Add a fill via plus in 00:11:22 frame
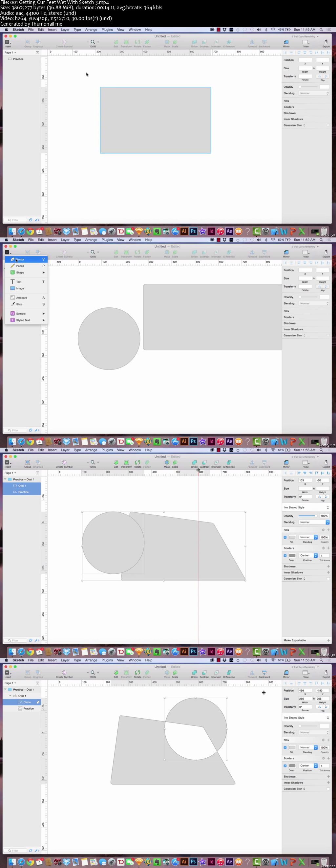 pos(328,740)
